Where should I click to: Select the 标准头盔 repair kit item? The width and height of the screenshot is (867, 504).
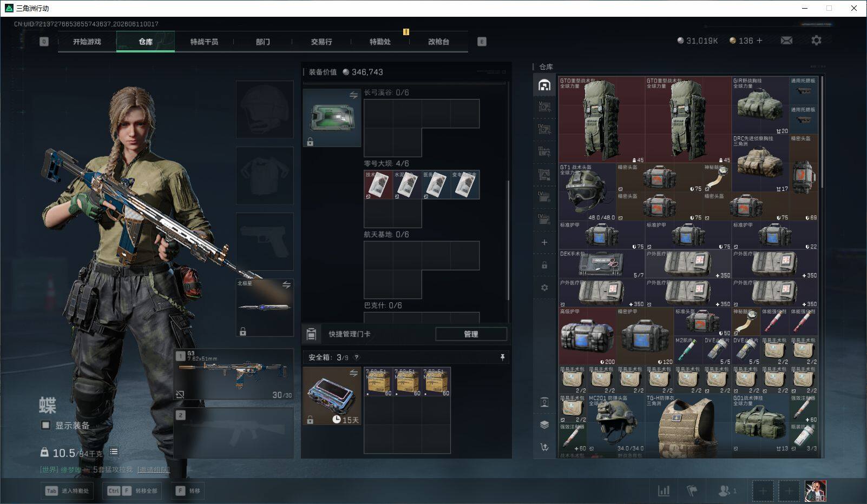coord(702,322)
